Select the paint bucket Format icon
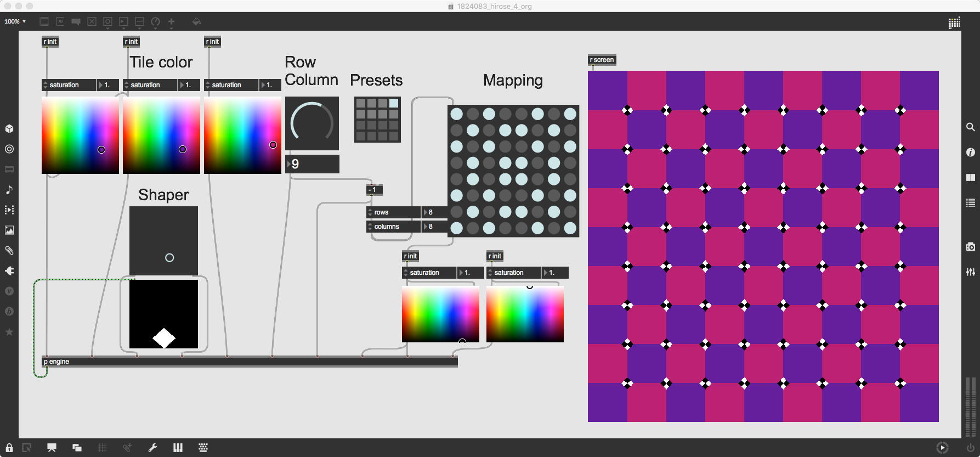The image size is (980, 457). pyautogui.click(x=196, y=21)
